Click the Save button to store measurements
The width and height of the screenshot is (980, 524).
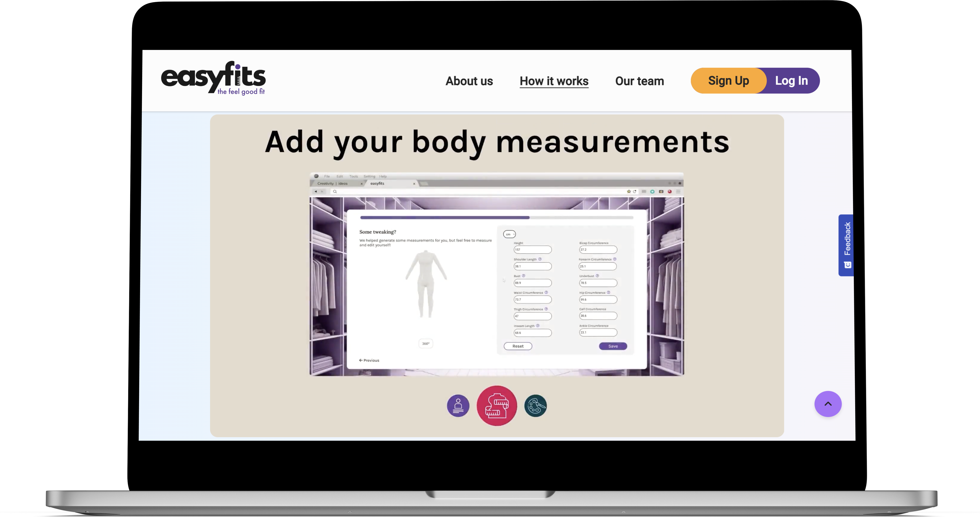[612, 345]
